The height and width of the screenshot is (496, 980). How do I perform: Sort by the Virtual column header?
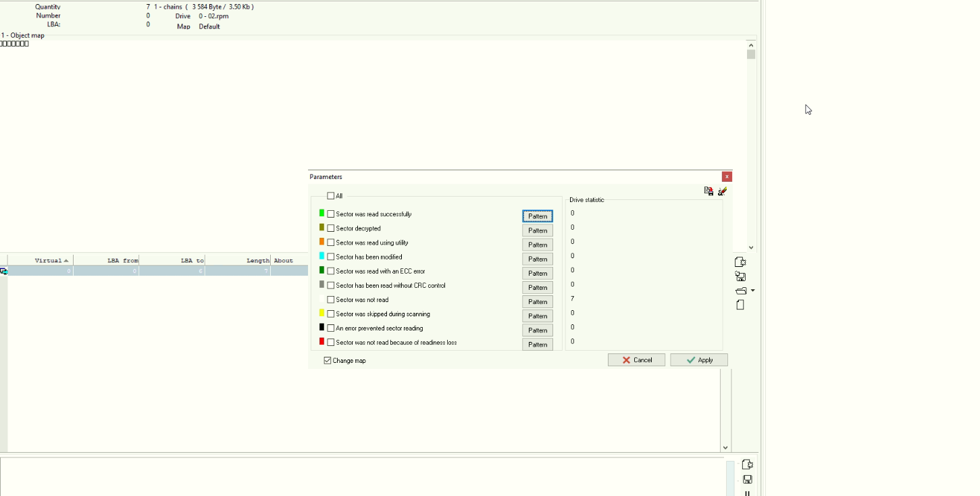point(41,260)
